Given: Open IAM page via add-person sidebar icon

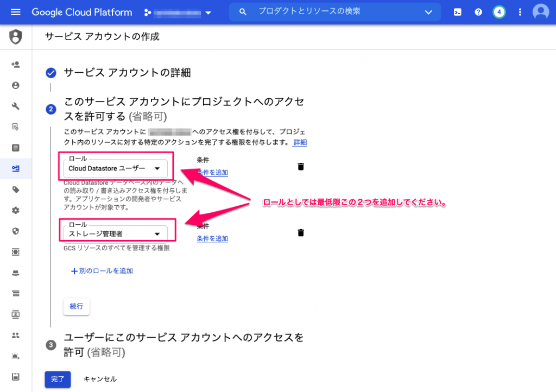Looking at the screenshot, I should (x=16, y=65).
